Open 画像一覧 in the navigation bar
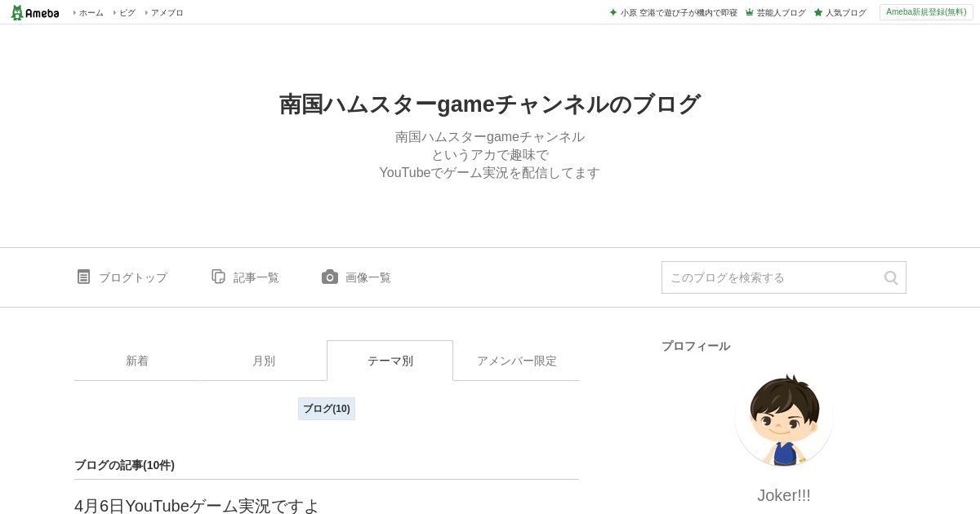980x514 pixels. tap(367, 277)
